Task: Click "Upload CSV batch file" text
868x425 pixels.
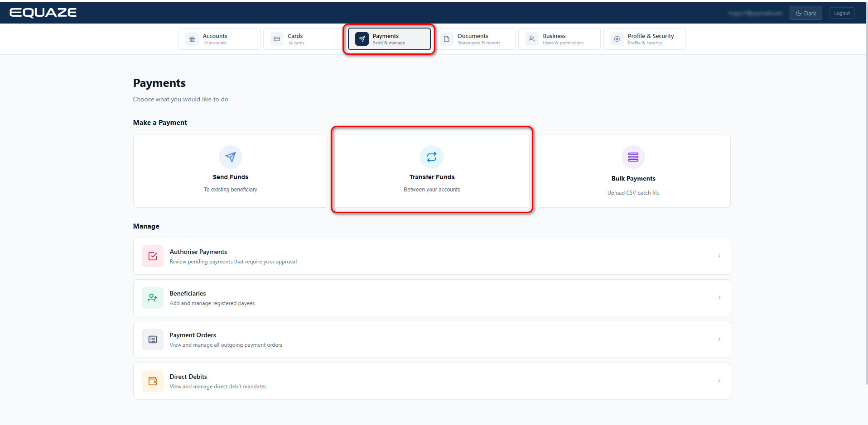Action: pos(633,193)
